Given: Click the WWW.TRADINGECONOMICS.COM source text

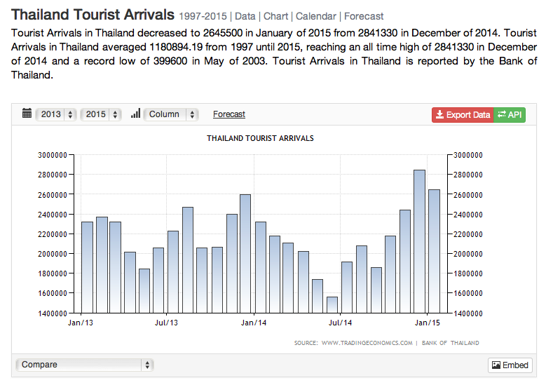Looking at the screenshot, I should click(x=367, y=343).
